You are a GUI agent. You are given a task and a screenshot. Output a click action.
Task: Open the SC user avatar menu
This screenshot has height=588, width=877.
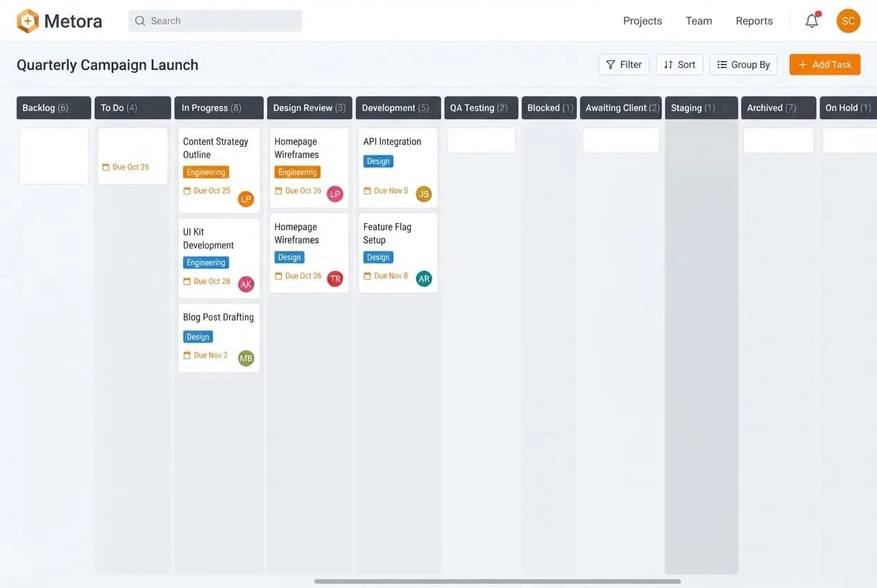pos(848,21)
